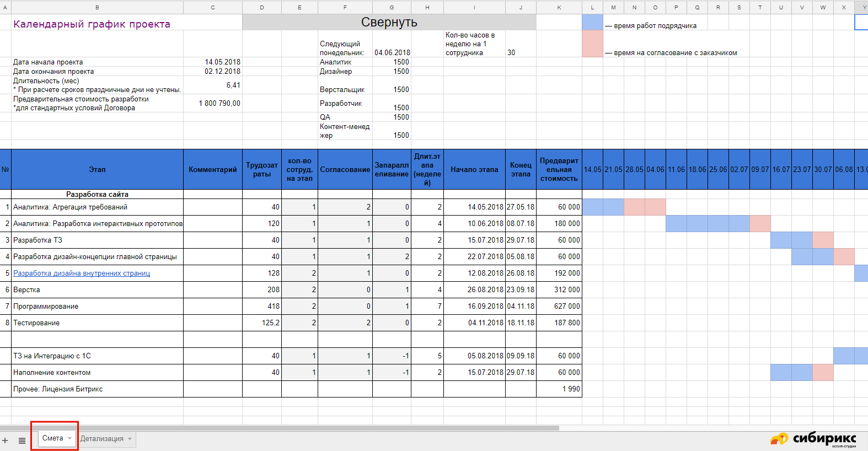Open the Детализация tab dropdown arrow

point(130,439)
